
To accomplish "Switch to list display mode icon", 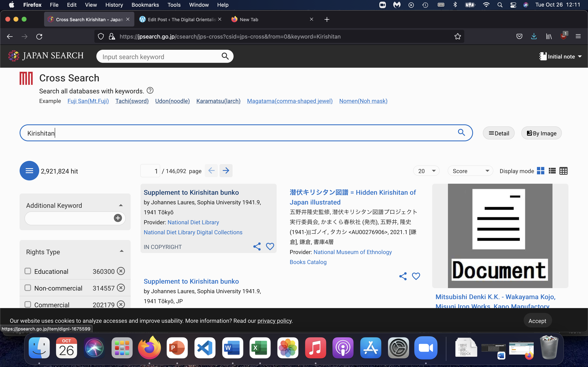I will tap(552, 171).
